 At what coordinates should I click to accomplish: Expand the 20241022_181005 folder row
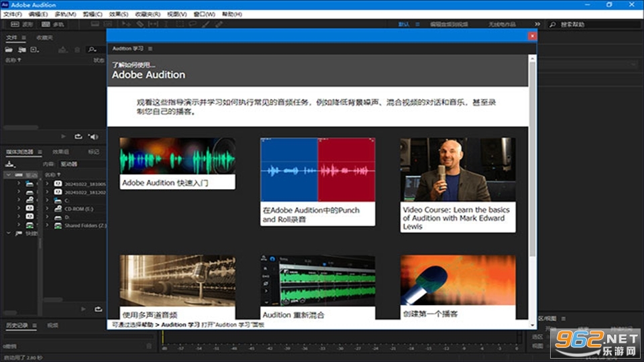pyautogui.click(x=47, y=184)
